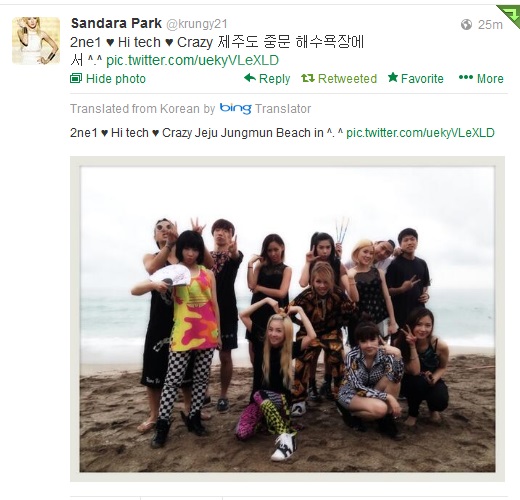The height and width of the screenshot is (500, 520).
Task: Click the Favorite star icon
Action: coord(393,78)
